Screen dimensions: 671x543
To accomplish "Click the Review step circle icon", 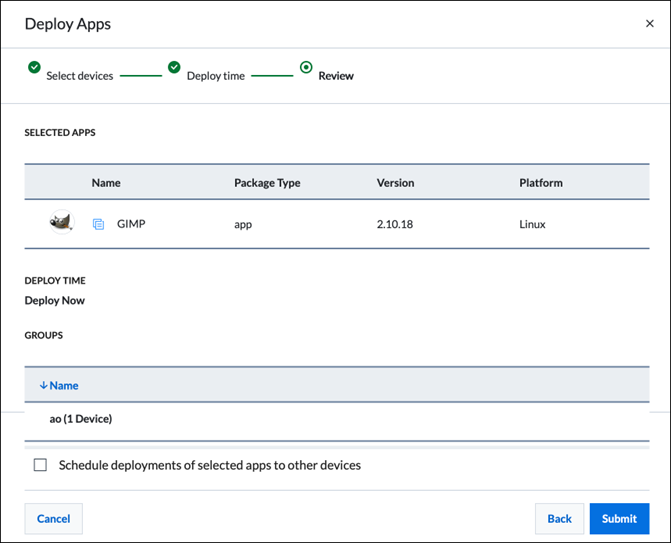I will 306,67.
